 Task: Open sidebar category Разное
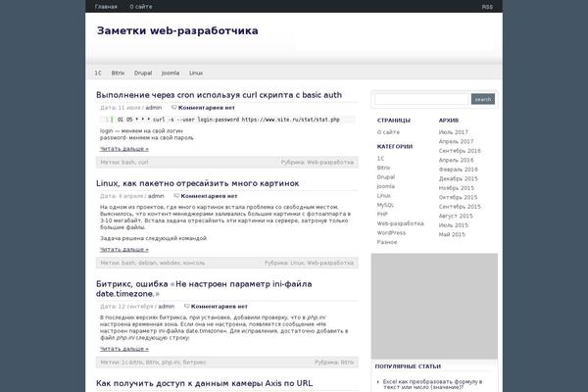(387, 242)
